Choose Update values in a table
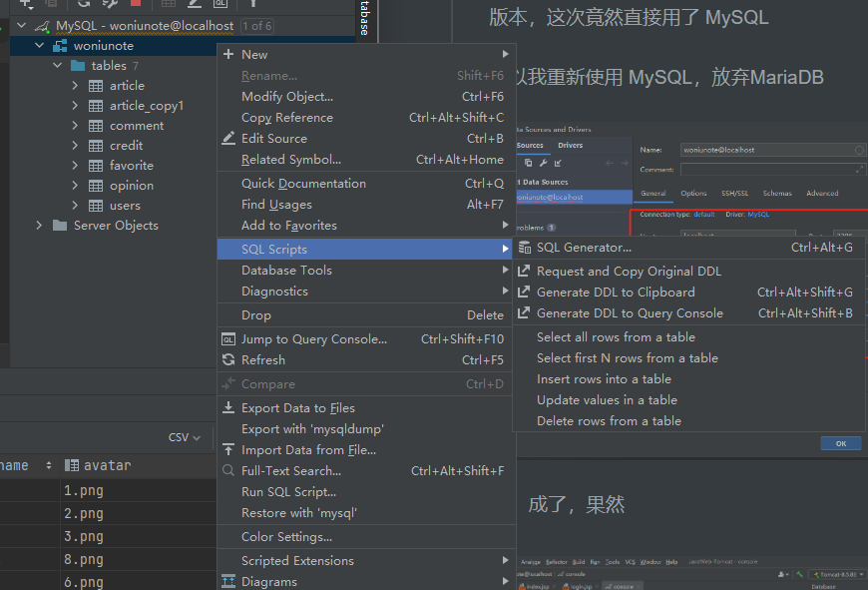The height and width of the screenshot is (590, 868). tap(688, 400)
